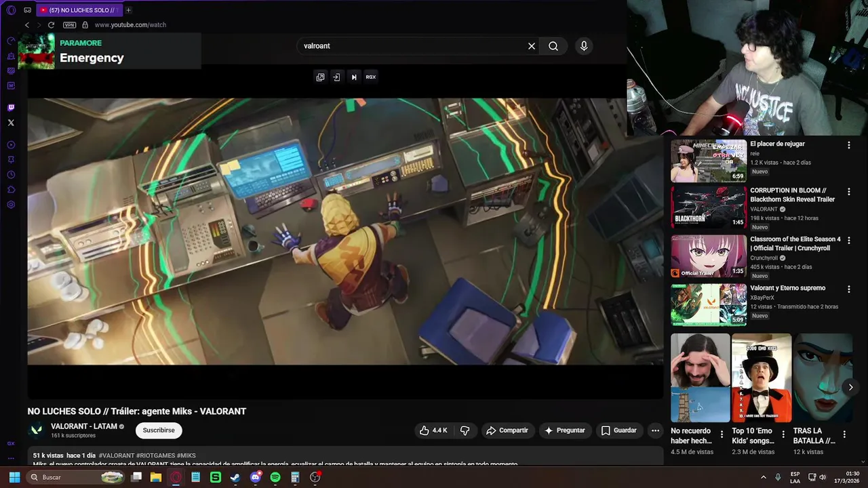Open Spotify from the taskbar
868x488 pixels.
pyautogui.click(x=275, y=477)
